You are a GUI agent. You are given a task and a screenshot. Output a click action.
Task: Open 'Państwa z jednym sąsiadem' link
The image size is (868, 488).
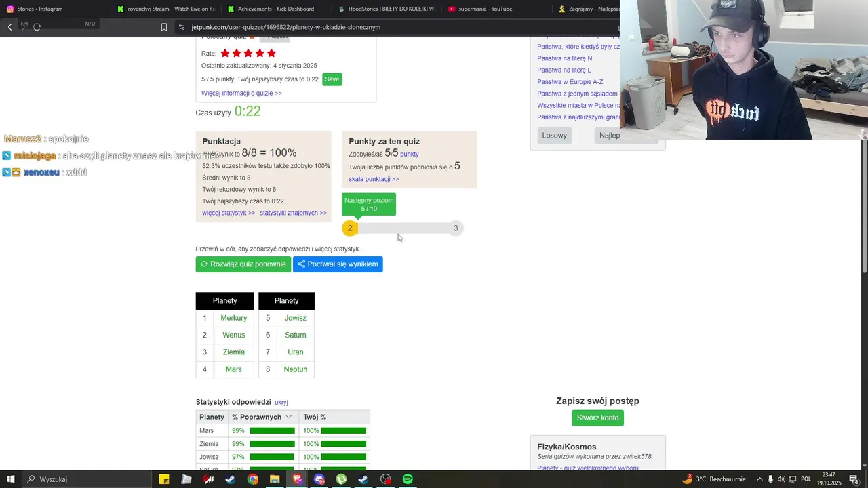coord(577,94)
